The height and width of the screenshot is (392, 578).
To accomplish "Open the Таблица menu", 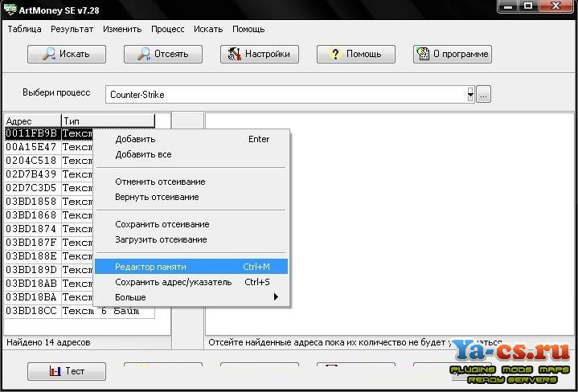I will (24, 29).
